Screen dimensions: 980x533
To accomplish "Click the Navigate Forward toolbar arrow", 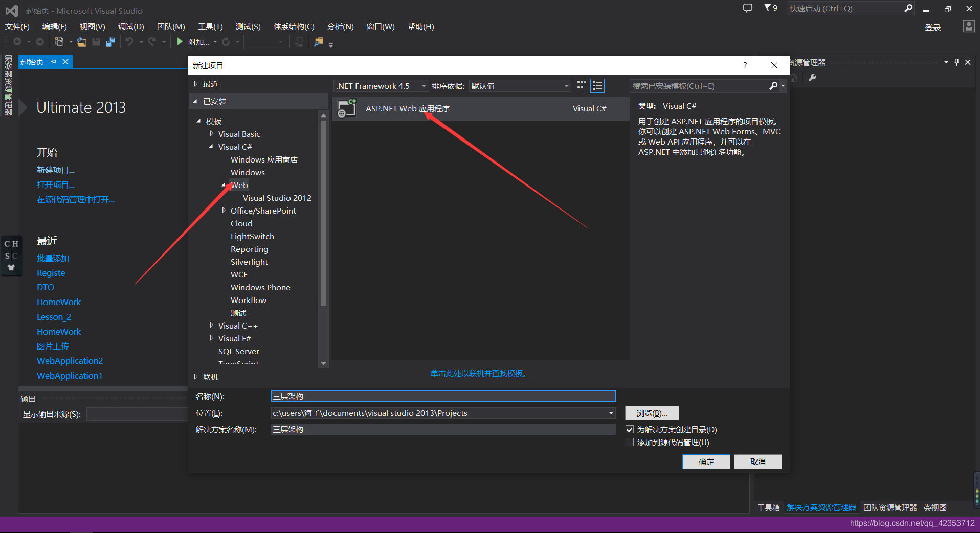I will (40, 42).
